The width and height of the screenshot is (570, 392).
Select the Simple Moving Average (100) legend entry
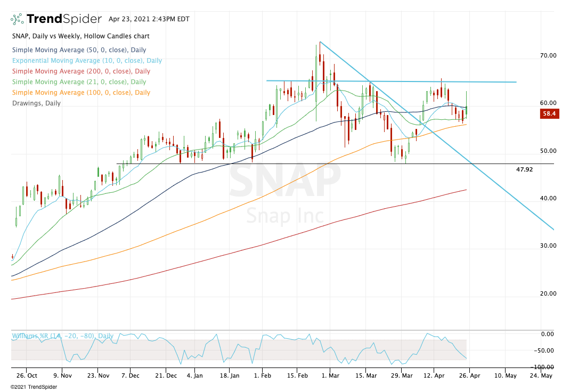(x=81, y=93)
